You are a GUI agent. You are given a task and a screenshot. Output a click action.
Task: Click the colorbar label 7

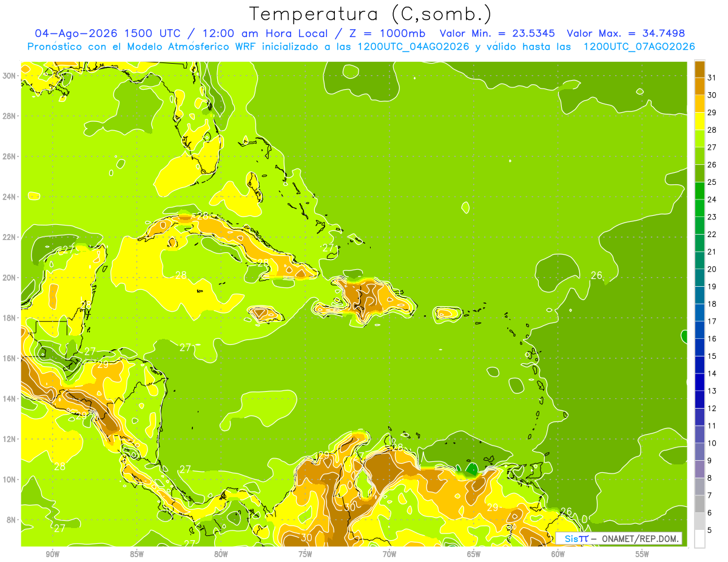[x=710, y=496]
